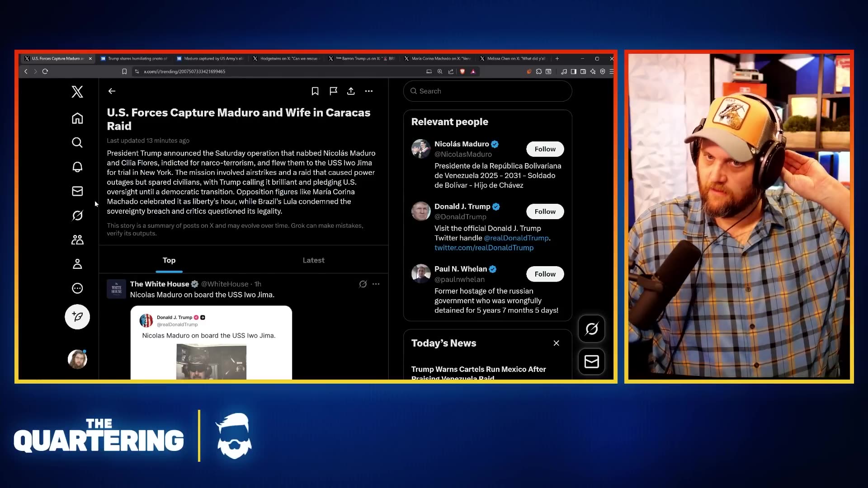
Task: Follow Nicolás Maduro
Action: [545, 149]
